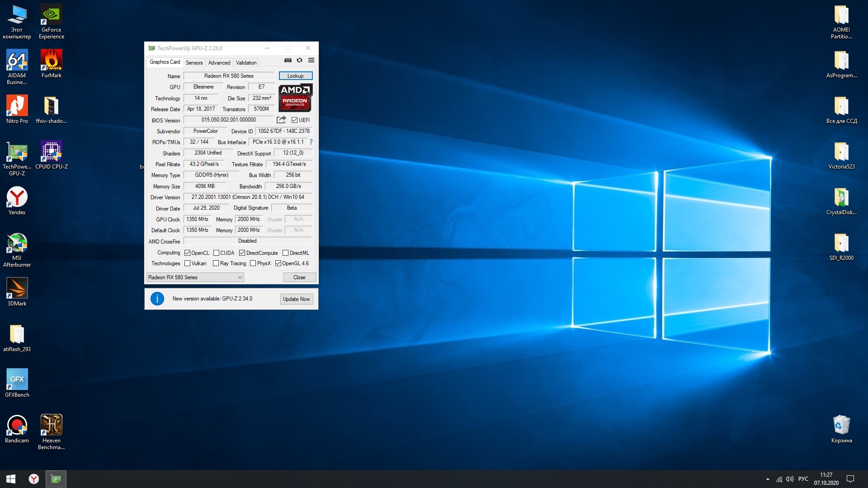Open the volume control in system tray
Image resolution: width=868 pixels, height=488 pixels.
click(790, 479)
